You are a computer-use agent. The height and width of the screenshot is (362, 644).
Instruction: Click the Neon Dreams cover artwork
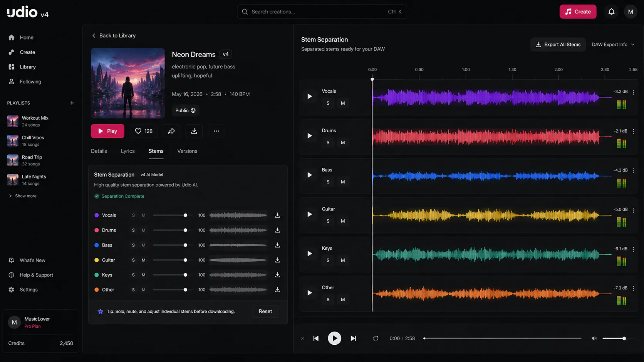(x=128, y=83)
